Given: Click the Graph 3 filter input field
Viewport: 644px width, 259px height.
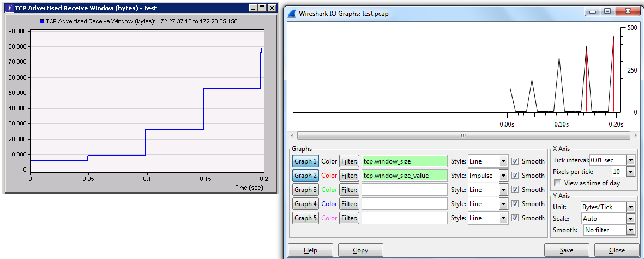Looking at the screenshot, I should point(404,190).
